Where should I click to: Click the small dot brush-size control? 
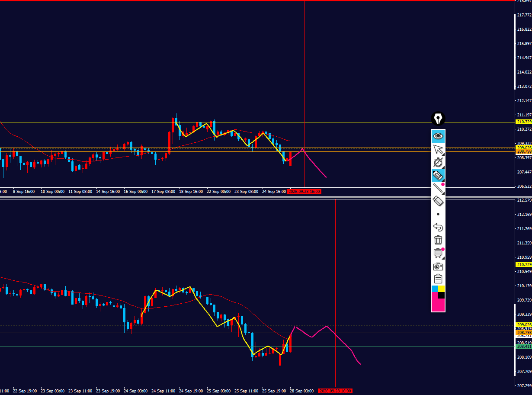(x=438, y=214)
